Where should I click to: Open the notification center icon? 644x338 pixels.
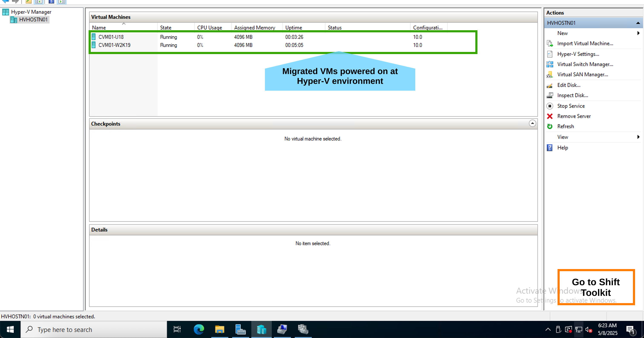coord(631,330)
